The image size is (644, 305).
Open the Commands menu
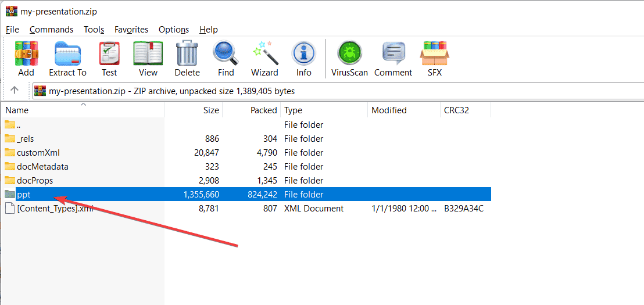[x=51, y=30]
